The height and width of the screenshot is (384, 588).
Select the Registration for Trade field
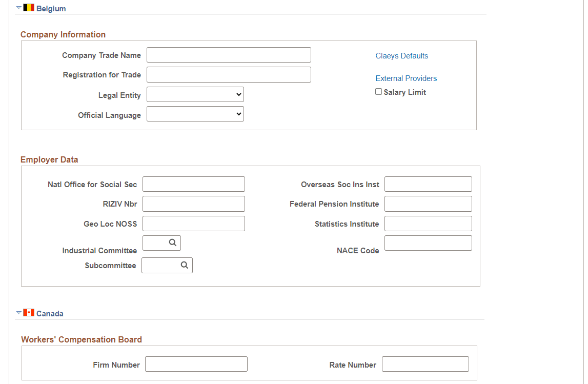(228, 74)
